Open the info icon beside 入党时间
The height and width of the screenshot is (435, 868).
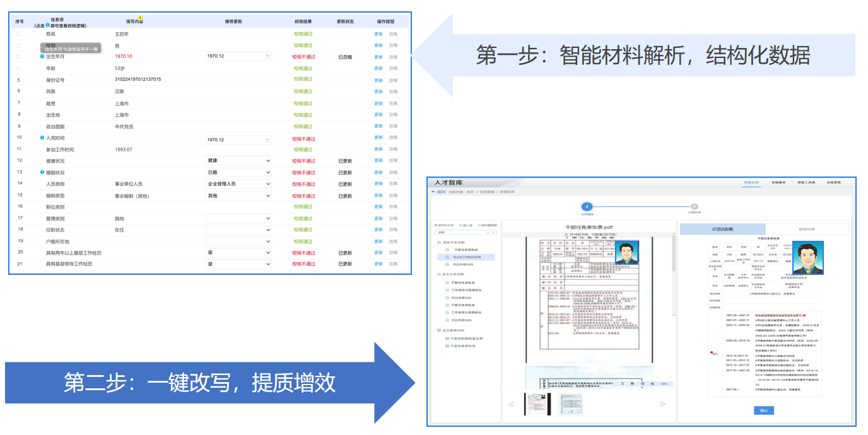(42, 137)
